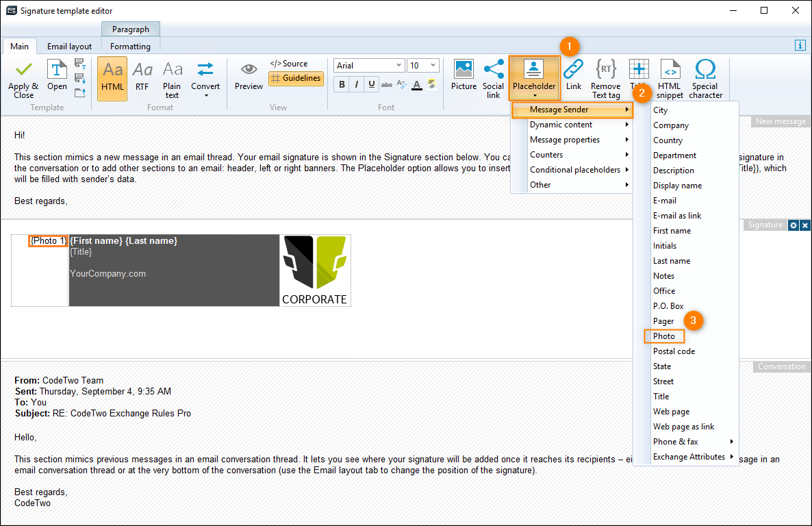Image resolution: width=812 pixels, height=526 pixels.
Task: Expand the Dynamic content submenu
Action: pos(572,125)
